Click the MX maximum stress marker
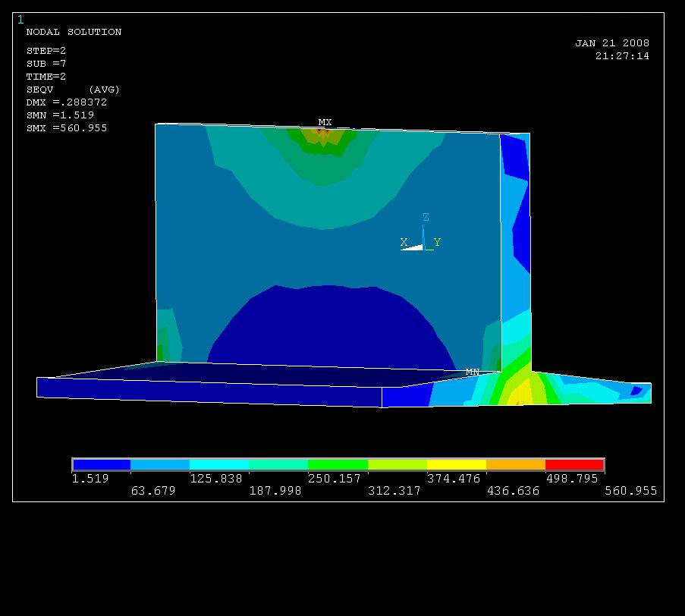Image resolution: width=685 pixels, height=616 pixels. click(x=325, y=122)
